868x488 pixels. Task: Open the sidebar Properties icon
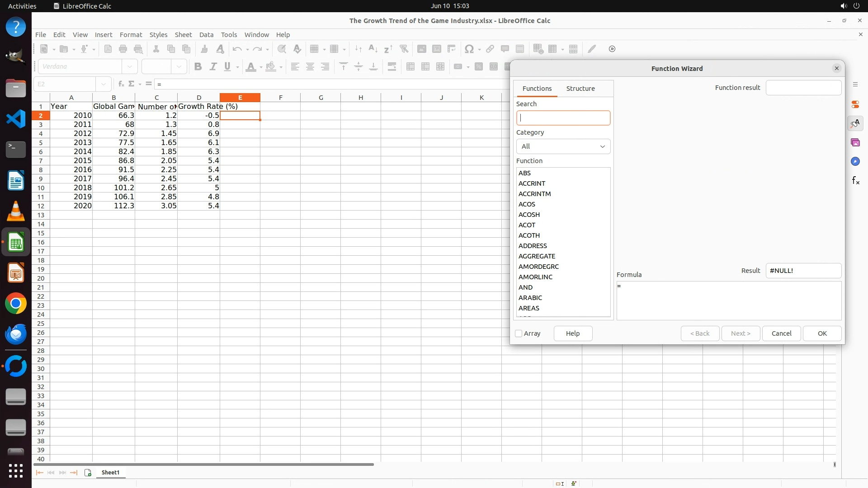tap(855, 104)
